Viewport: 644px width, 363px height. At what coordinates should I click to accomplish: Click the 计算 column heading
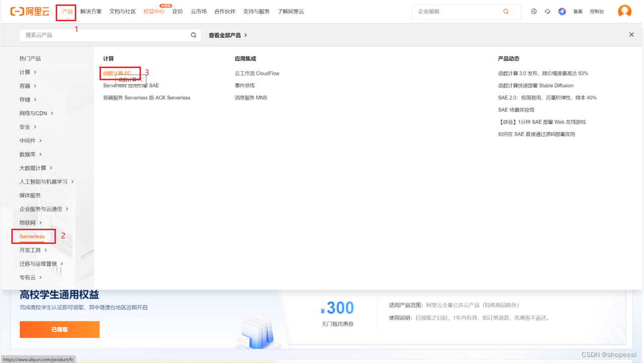click(108, 59)
